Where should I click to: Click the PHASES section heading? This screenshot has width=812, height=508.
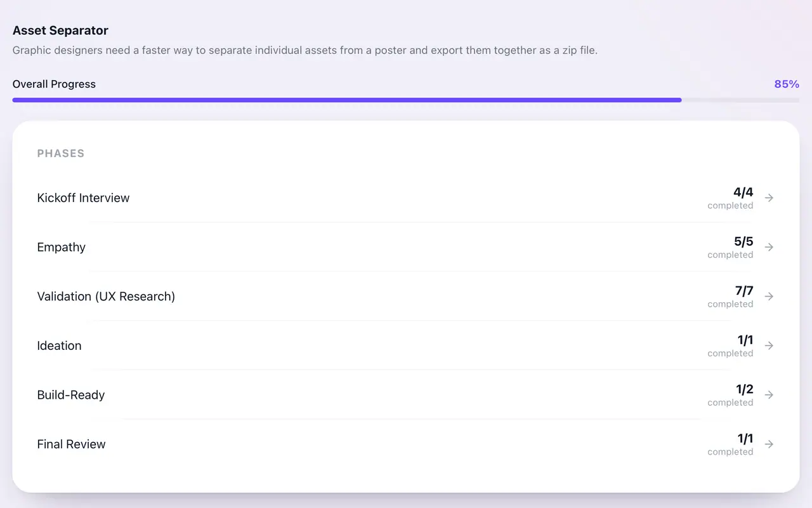tap(61, 153)
